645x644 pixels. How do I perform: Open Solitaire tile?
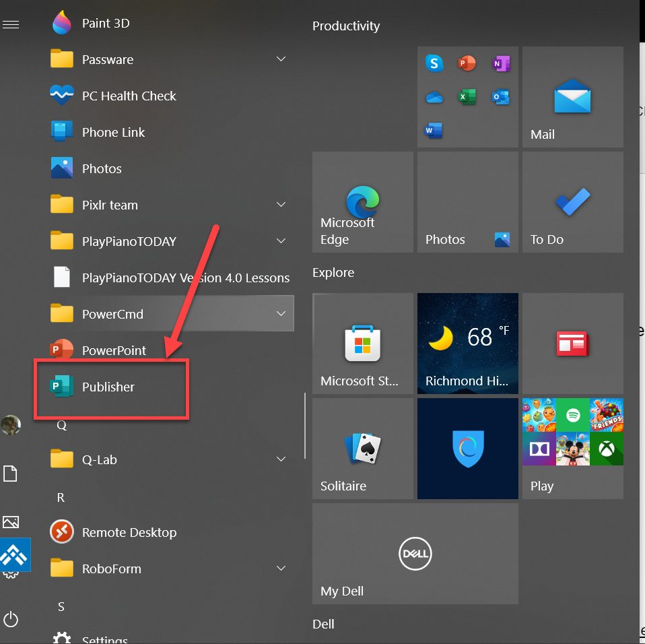(x=362, y=449)
